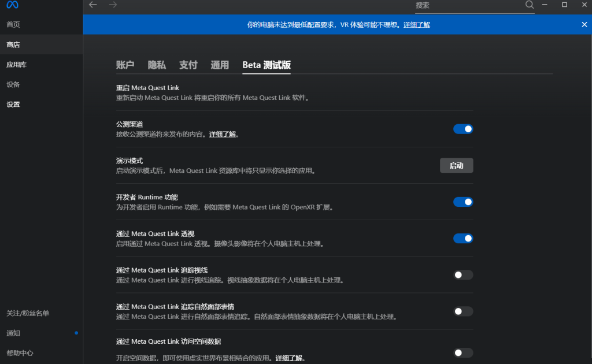
Task: Click 通过 Meta Quest Link 追踪视线 heading
Action: point(162,270)
